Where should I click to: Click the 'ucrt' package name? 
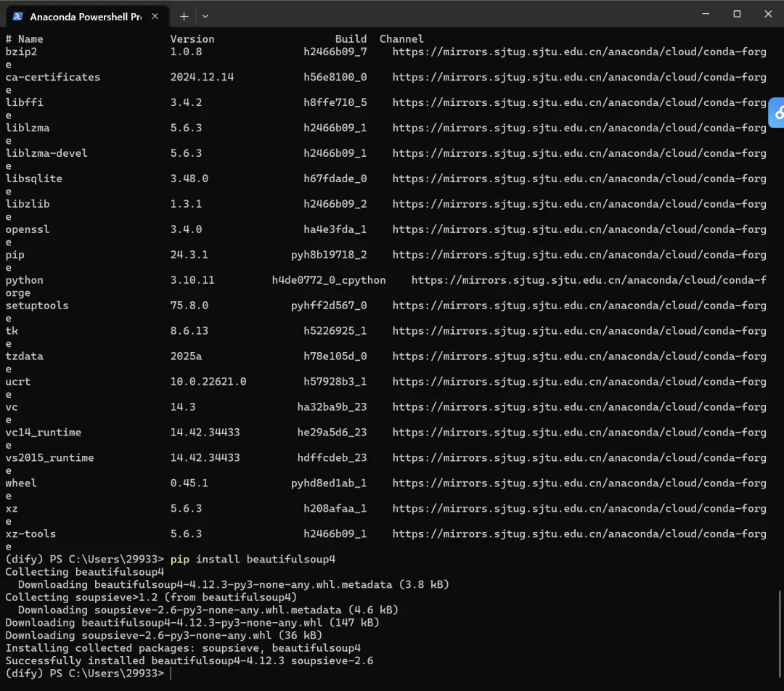(18, 382)
